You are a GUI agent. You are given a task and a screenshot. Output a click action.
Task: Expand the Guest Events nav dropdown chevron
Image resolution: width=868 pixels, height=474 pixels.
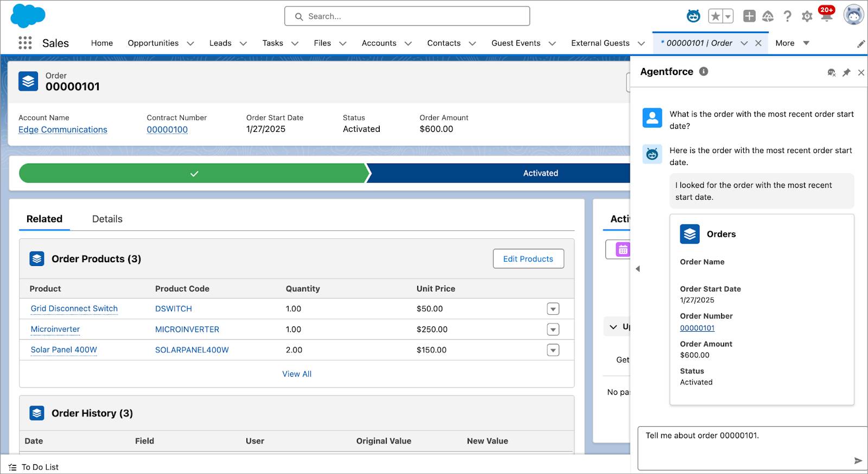[552, 43]
